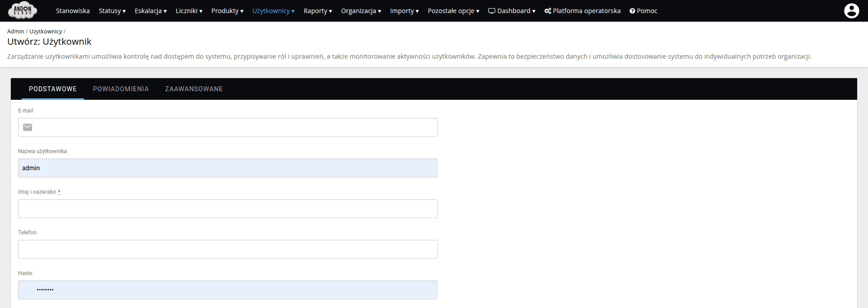Expand the Dashboard monitor menu
This screenshot has width=868, height=308.
point(512,11)
